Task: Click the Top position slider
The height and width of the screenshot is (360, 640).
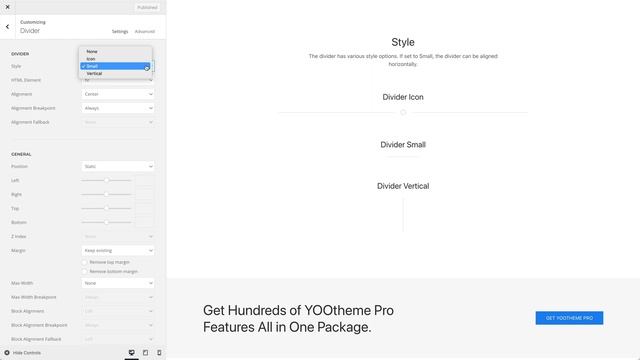Action: point(106,209)
